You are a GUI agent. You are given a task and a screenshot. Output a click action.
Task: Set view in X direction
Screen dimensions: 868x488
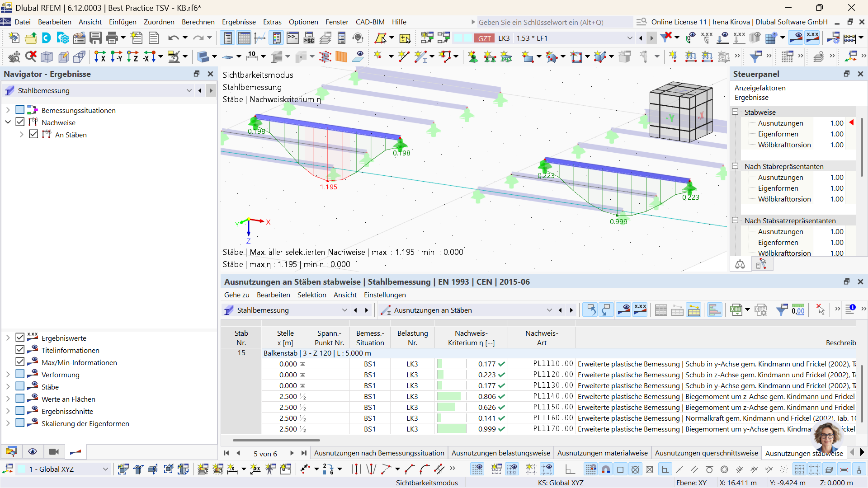point(100,56)
